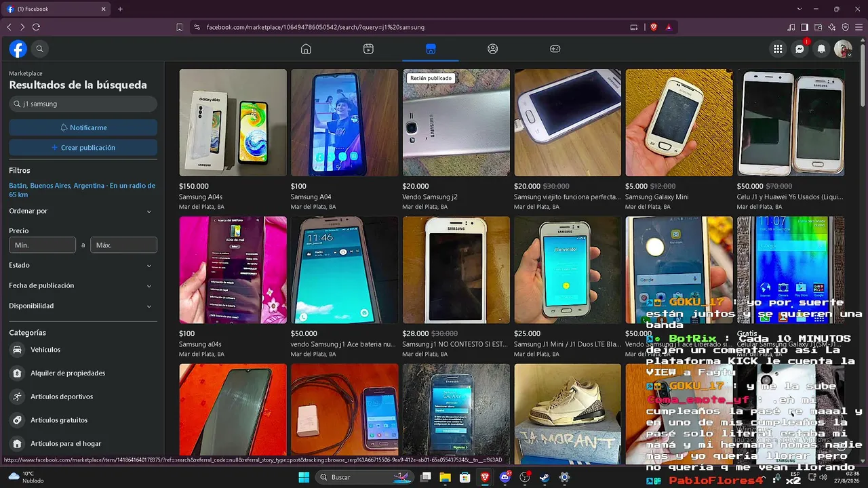
Task: Go back to the previous page
Action: 9,27
